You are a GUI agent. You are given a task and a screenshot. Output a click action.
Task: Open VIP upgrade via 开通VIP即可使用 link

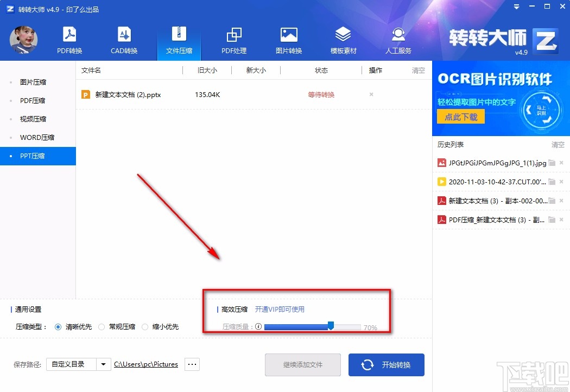click(279, 309)
